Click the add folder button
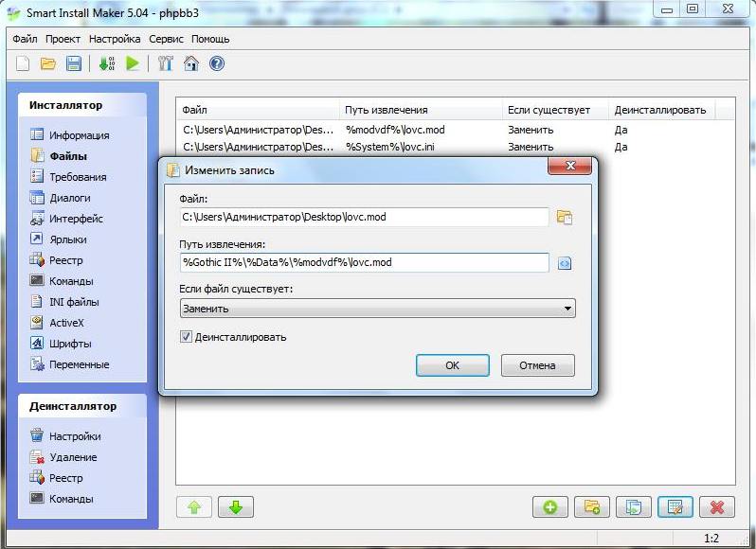Screen dimensions: 756x549 pyautogui.click(x=591, y=507)
